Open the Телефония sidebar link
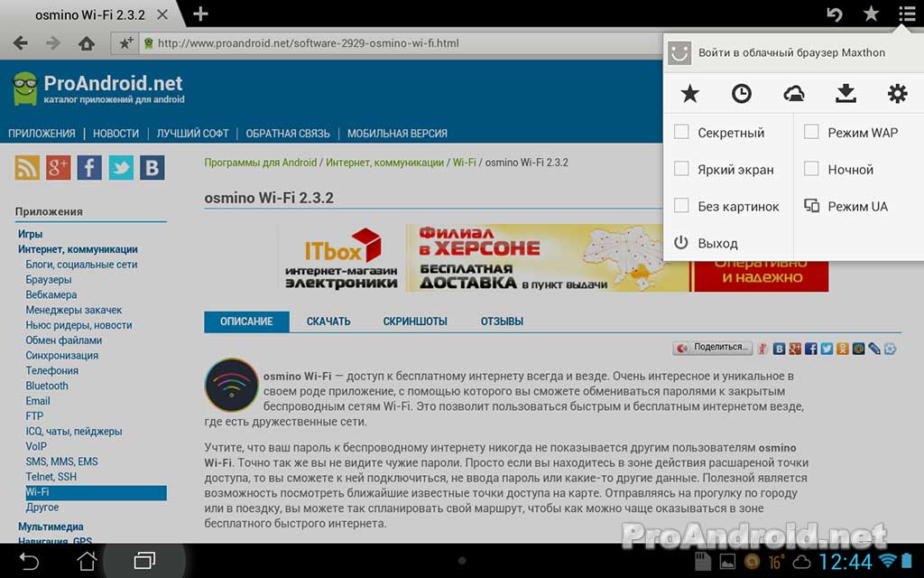The width and height of the screenshot is (924, 578). [51, 370]
